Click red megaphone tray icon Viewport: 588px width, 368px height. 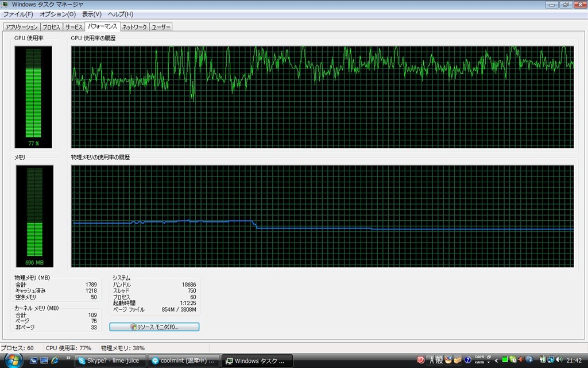(x=520, y=359)
